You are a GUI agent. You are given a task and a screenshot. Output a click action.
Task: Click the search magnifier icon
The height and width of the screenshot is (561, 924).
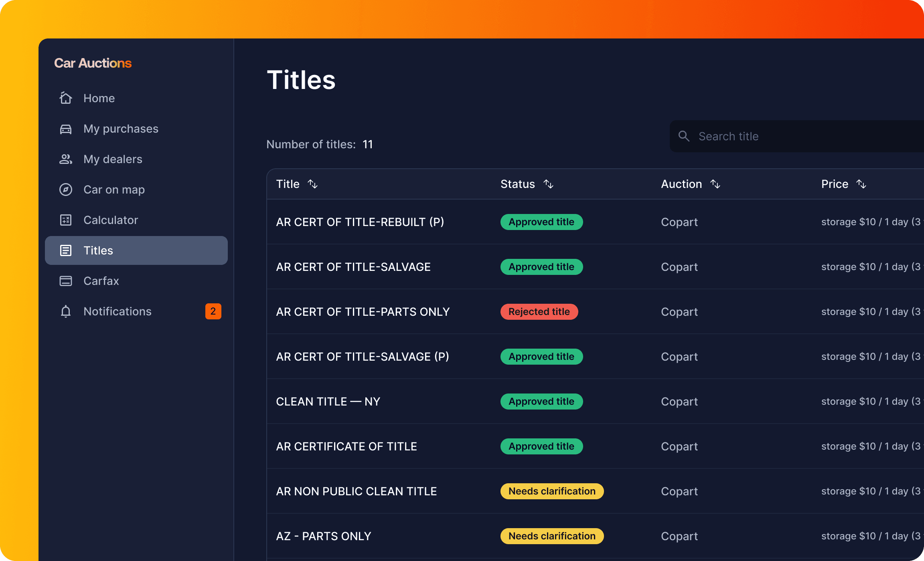(x=684, y=136)
